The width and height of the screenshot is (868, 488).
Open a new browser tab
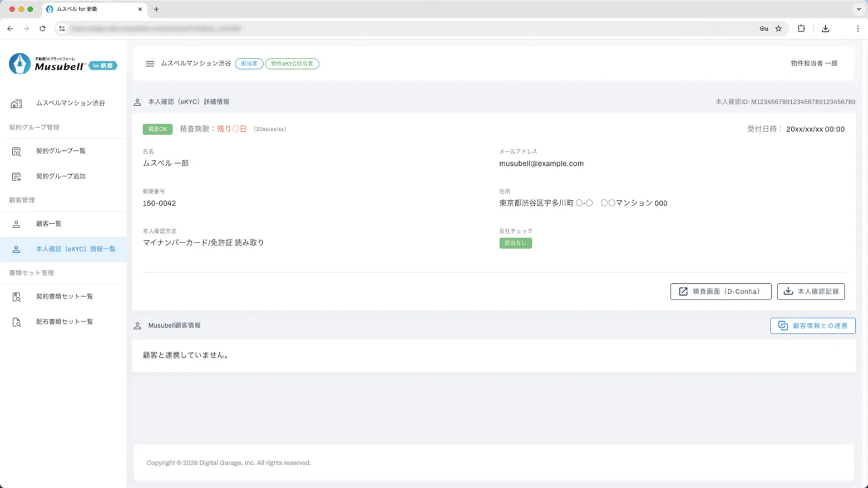[x=156, y=9]
